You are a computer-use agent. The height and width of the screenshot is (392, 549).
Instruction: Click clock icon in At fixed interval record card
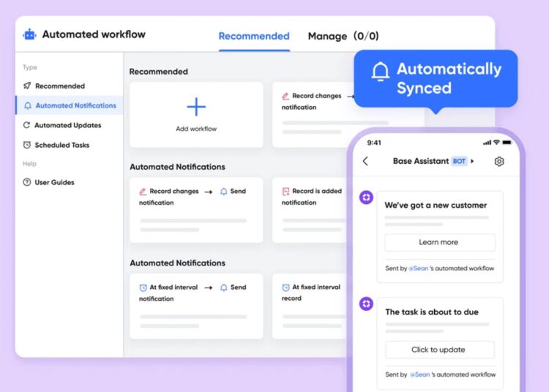[x=285, y=287]
